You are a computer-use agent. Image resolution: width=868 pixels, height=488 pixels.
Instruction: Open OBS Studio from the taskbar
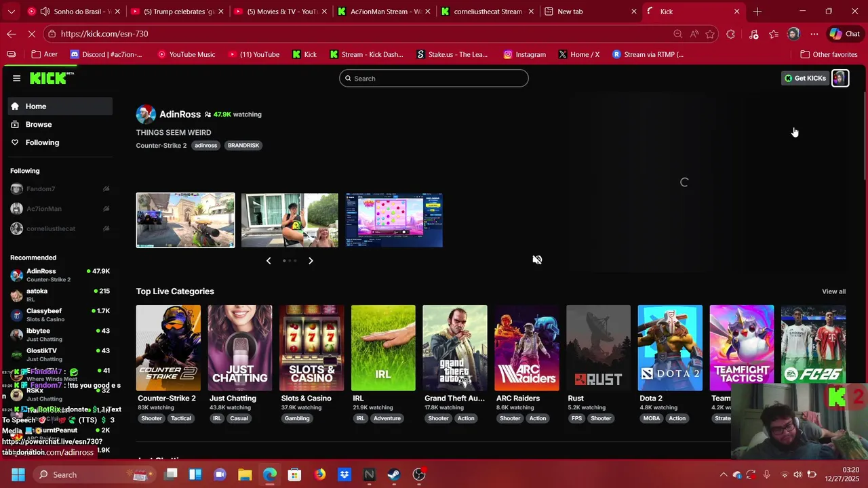pos(419,474)
